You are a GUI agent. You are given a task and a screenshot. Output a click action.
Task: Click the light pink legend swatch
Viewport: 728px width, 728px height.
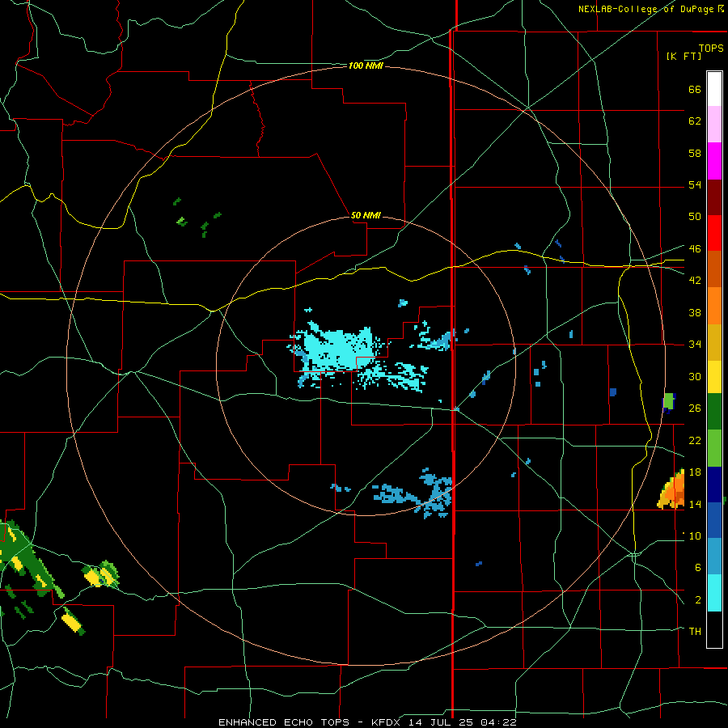(x=714, y=125)
